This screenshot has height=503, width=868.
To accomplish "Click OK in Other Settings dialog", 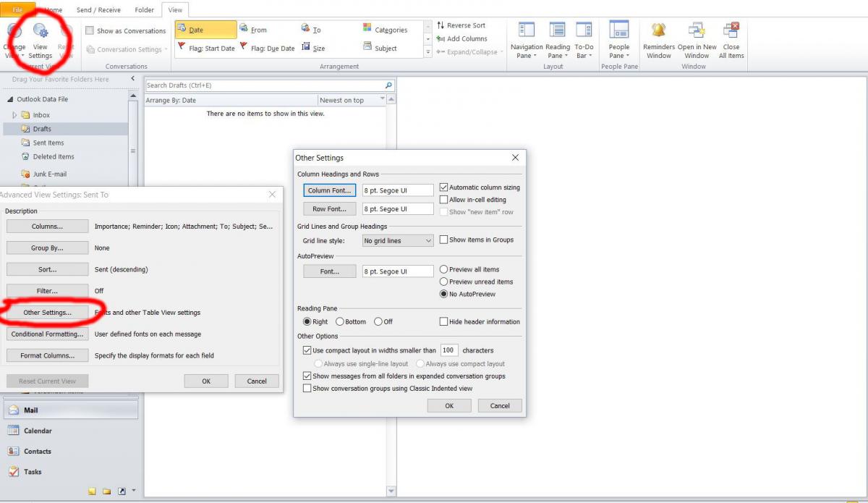I will coord(449,406).
